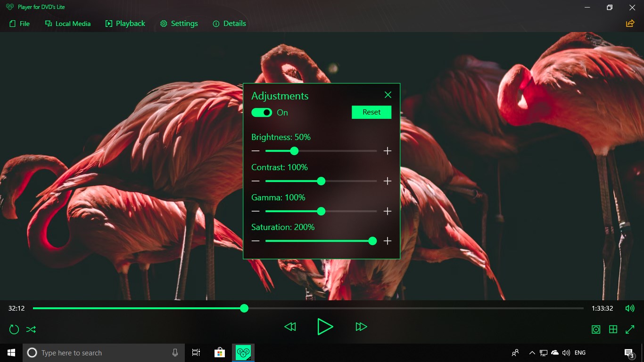
Task: Click the share icon below the title bar
Action: click(630, 23)
